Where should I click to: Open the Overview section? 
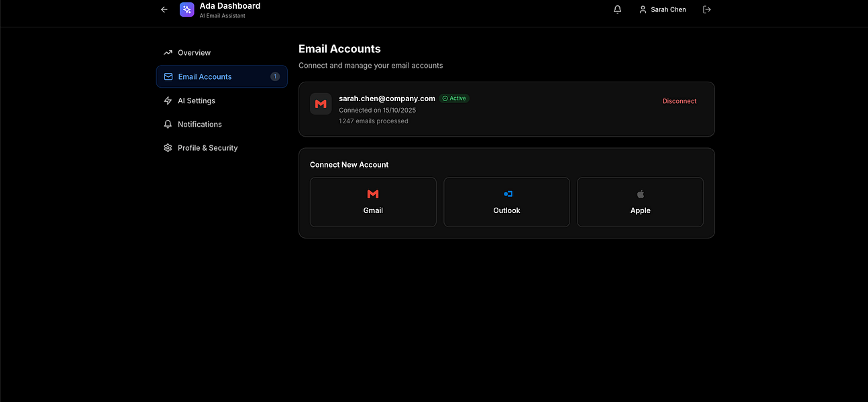221,52
